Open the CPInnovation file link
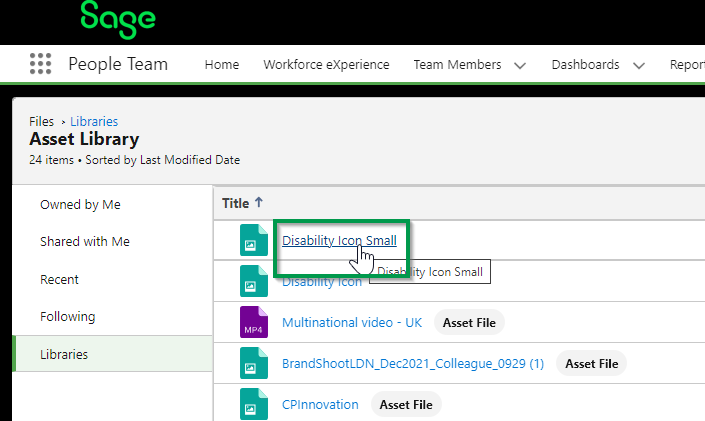Image resolution: width=705 pixels, height=421 pixels. (x=320, y=405)
